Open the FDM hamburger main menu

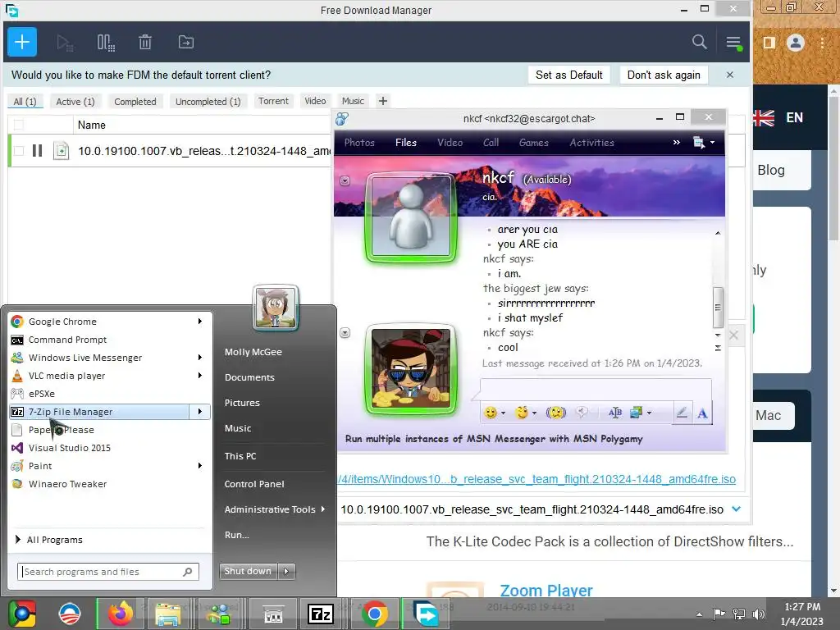click(733, 43)
